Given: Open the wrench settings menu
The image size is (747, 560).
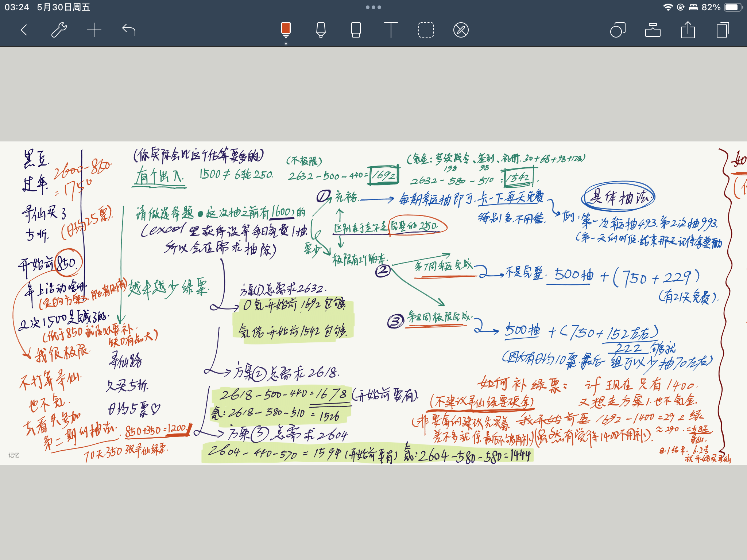Looking at the screenshot, I should click(59, 30).
